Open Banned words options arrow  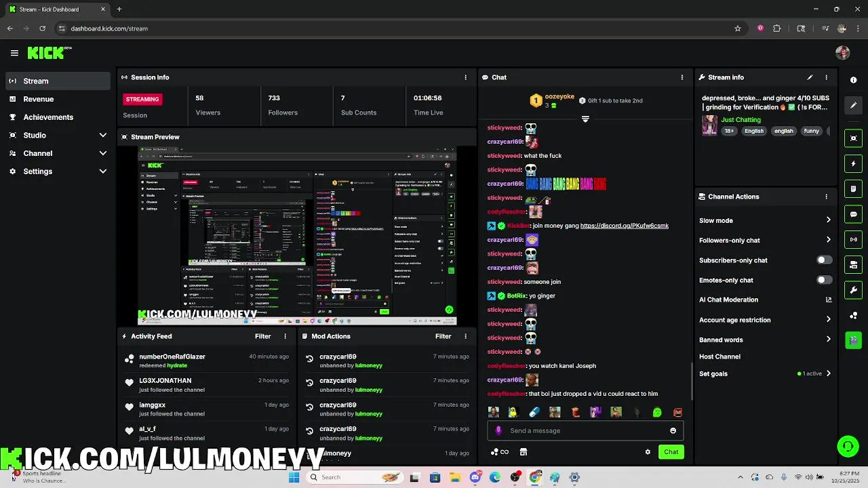pyautogui.click(x=828, y=340)
